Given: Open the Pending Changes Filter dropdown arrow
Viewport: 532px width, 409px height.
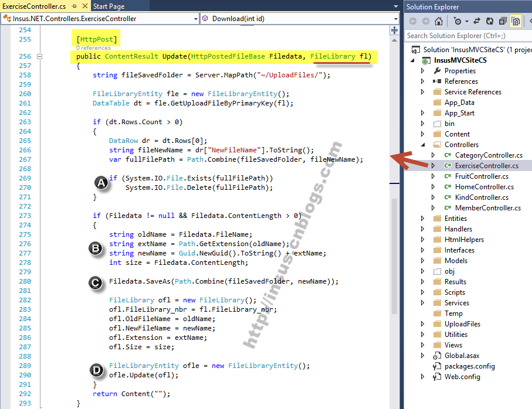Looking at the screenshot, I should click(467, 21).
